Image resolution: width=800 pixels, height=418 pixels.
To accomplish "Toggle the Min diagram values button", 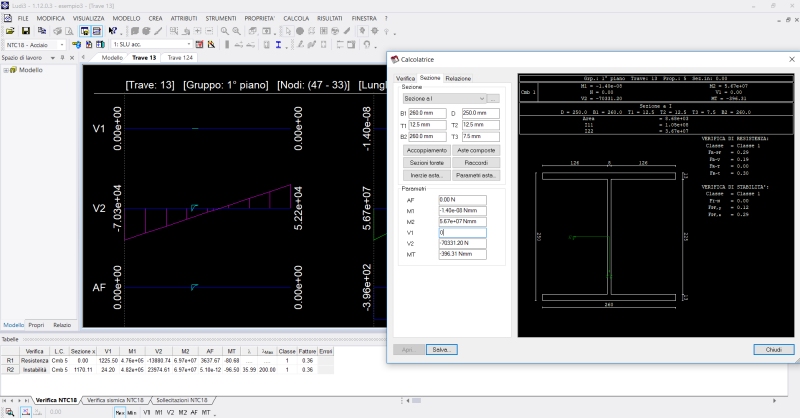I will (x=131, y=412).
